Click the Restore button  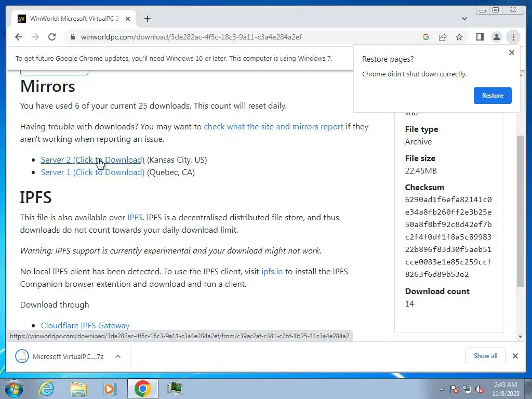[493, 96]
